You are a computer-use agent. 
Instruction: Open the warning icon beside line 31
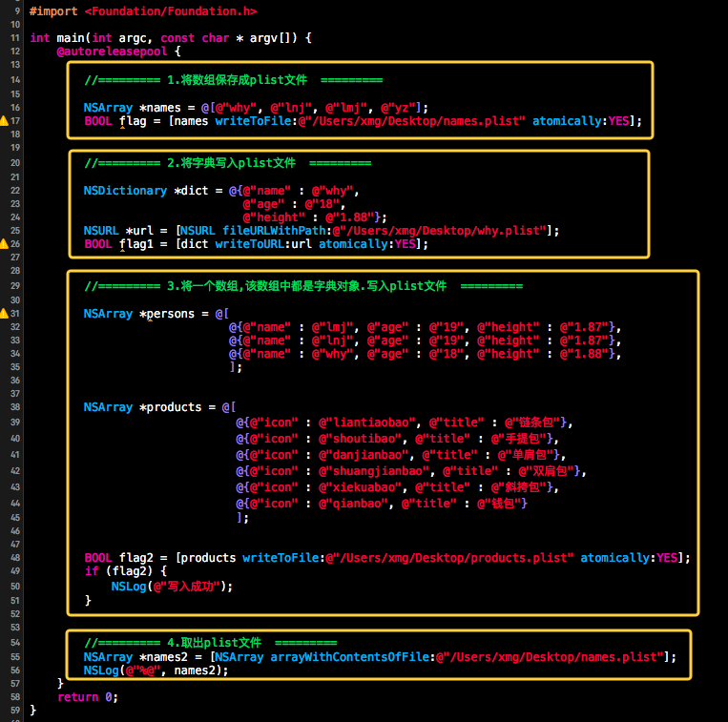4,314
